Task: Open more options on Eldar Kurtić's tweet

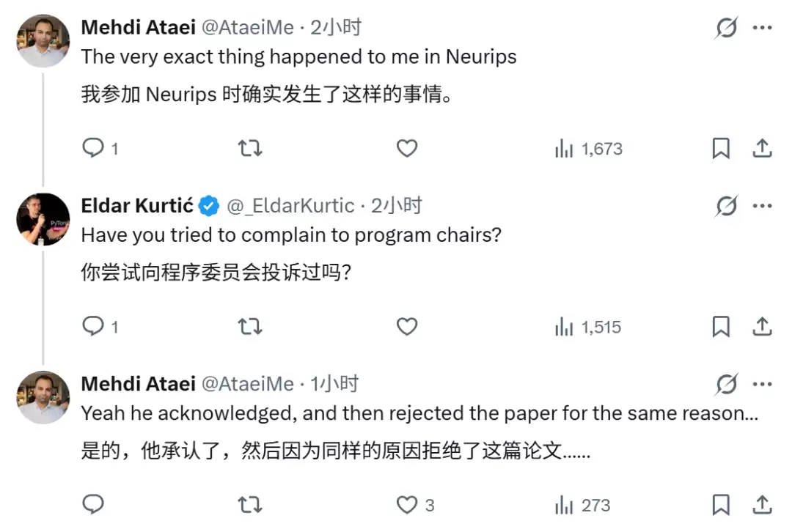Action: 763,206
